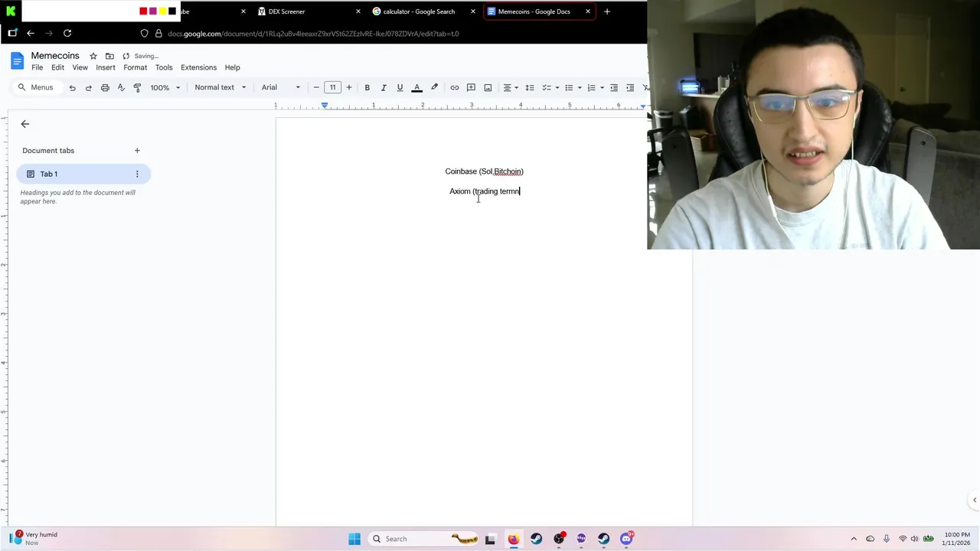Increase font size with plus button

pos(349,87)
